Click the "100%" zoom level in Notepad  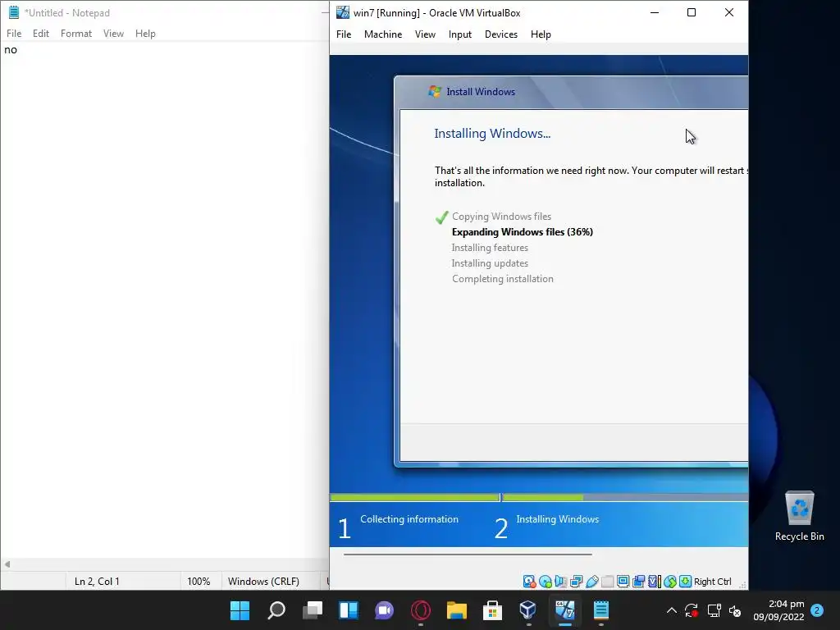pyautogui.click(x=199, y=582)
